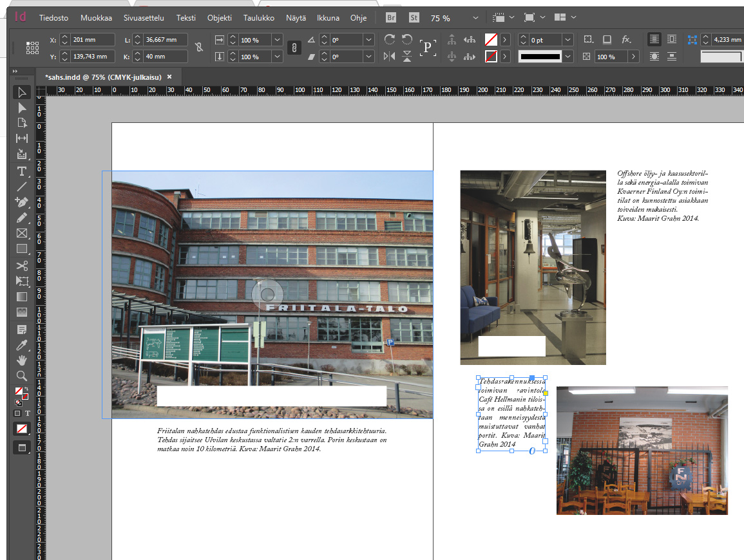This screenshot has width=744, height=560.
Task: Toggle constrain scale proportions chain icon
Action: [x=294, y=48]
